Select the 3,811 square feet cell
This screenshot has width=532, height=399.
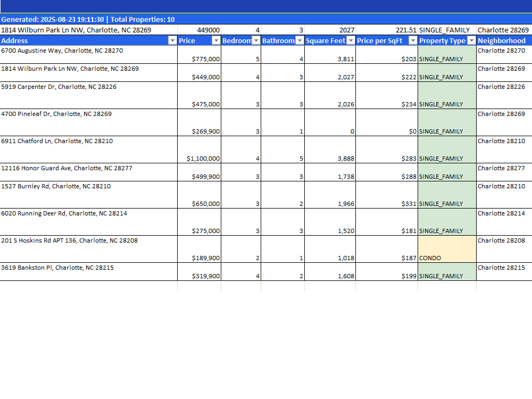click(x=330, y=55)
